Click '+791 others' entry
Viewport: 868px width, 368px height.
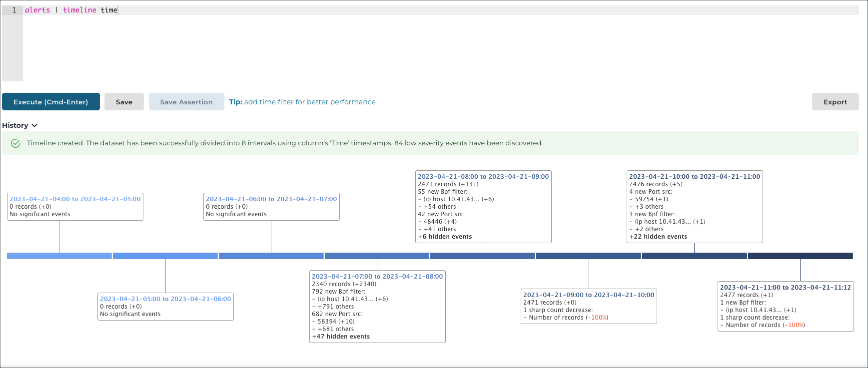[x=336, y=307]
